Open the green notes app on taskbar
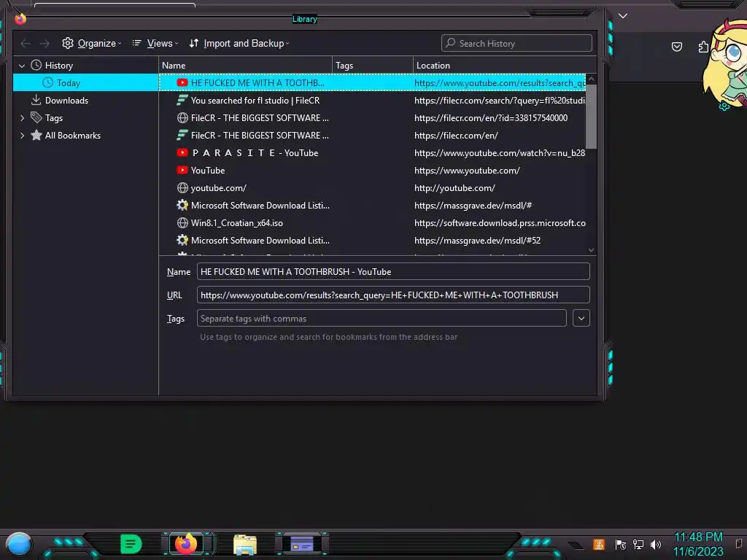 pos(131,544)
